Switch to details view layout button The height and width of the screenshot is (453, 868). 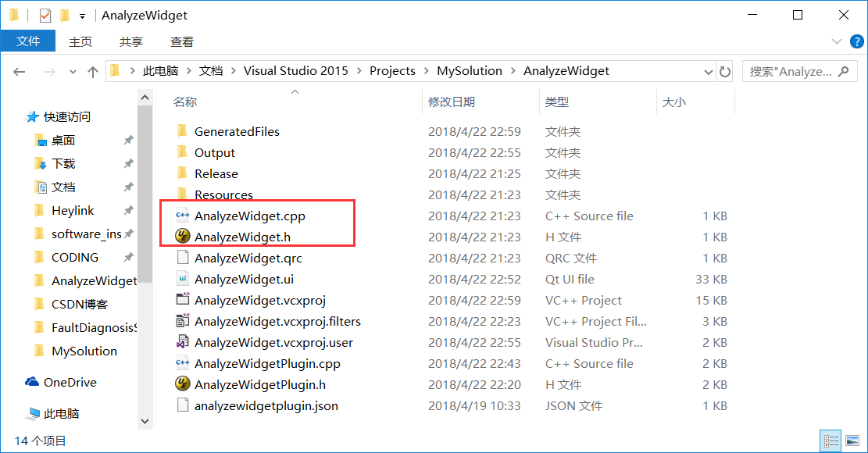coord(830,441)
